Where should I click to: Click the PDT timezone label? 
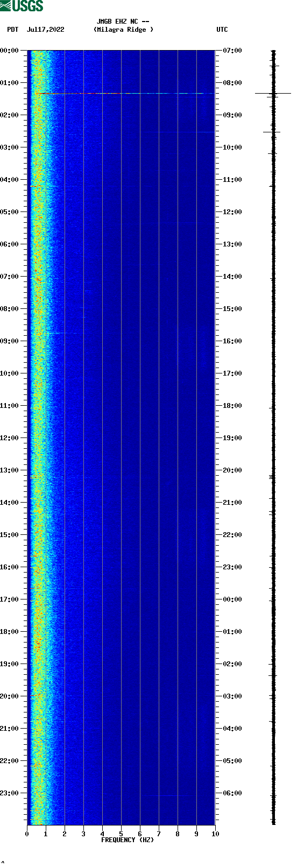(12, 30)
